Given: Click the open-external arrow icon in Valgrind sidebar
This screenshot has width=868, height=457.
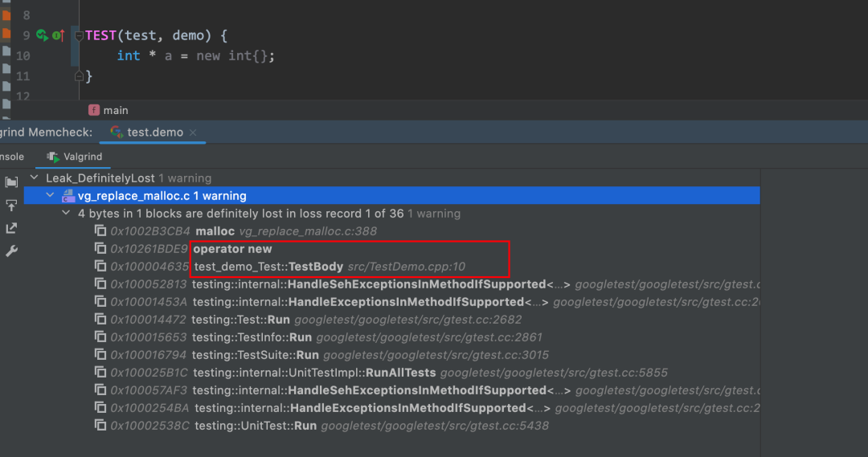Looking at the screenshot, I should tap(11, 228).
